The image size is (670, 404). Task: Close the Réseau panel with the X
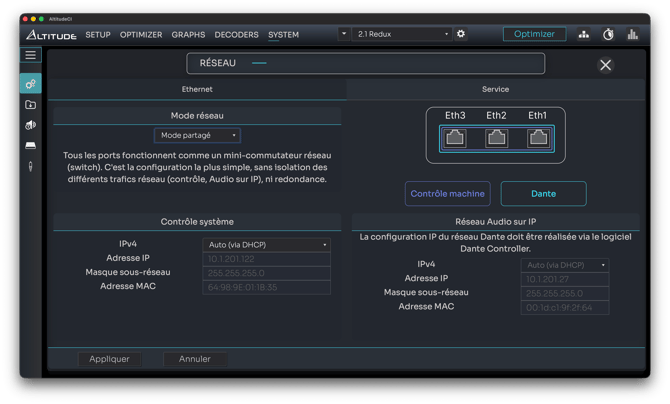point(605,65)
